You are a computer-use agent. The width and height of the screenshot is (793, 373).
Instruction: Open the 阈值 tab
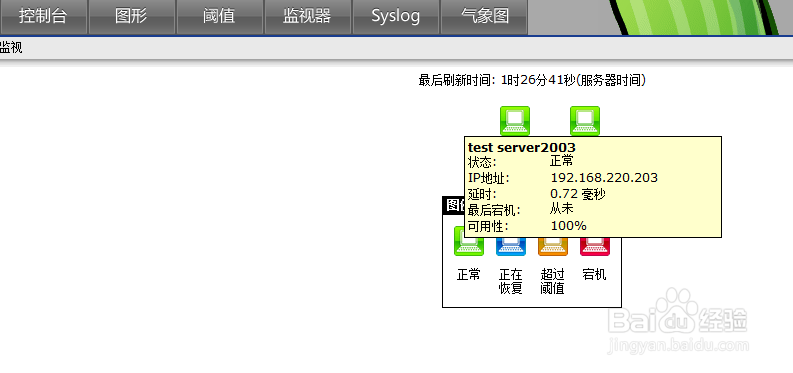(x=219, y=17)
